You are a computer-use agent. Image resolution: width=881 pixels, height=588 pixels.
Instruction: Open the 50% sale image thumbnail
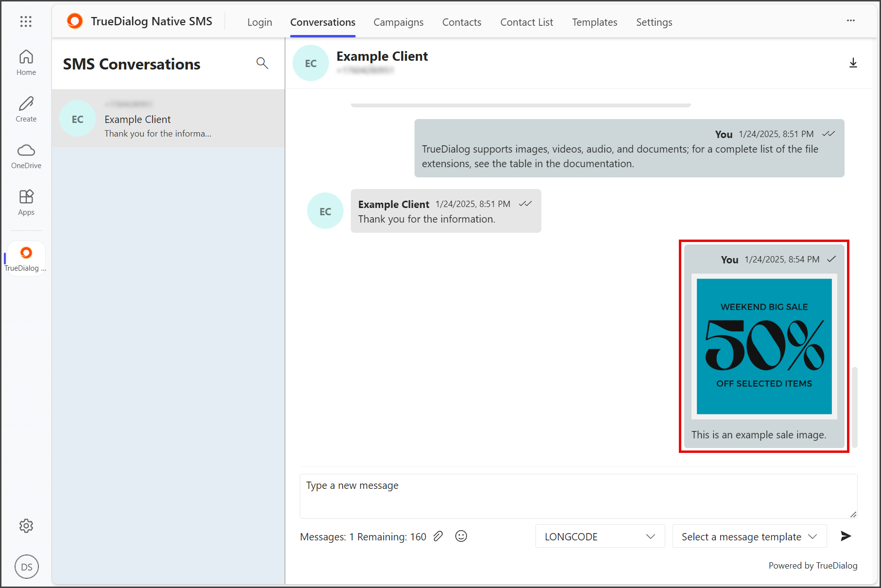click(764, 346)
